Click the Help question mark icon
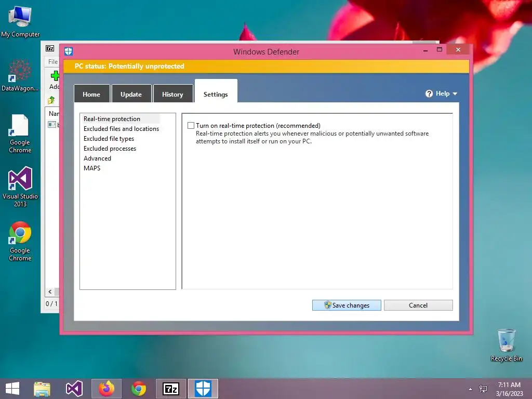The width and height of the screenshot is (532, 399). pos(429,94)
